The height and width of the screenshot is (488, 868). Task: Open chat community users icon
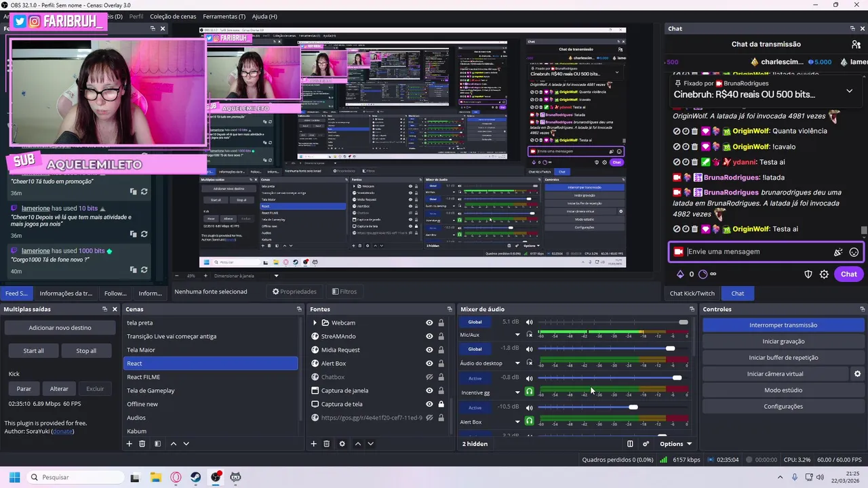click(856, 44)
